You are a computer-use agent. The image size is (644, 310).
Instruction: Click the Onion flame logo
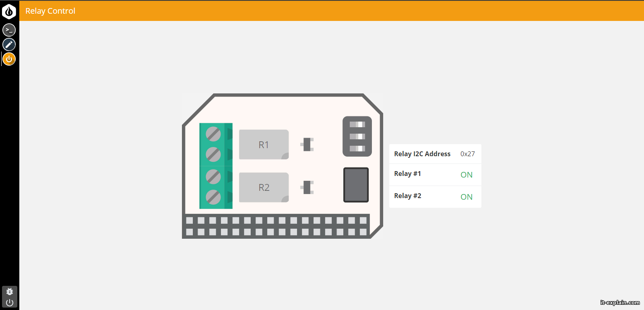pos(9,12)
